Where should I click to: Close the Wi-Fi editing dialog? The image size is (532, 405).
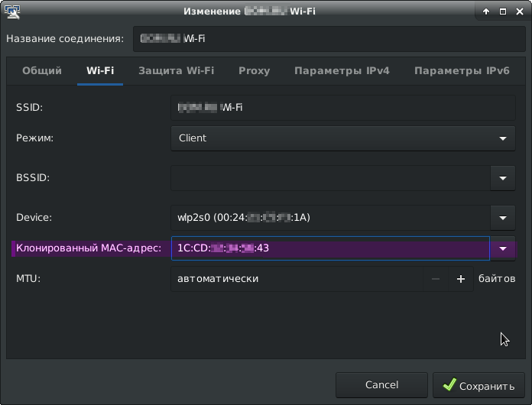tap(520, 11)
